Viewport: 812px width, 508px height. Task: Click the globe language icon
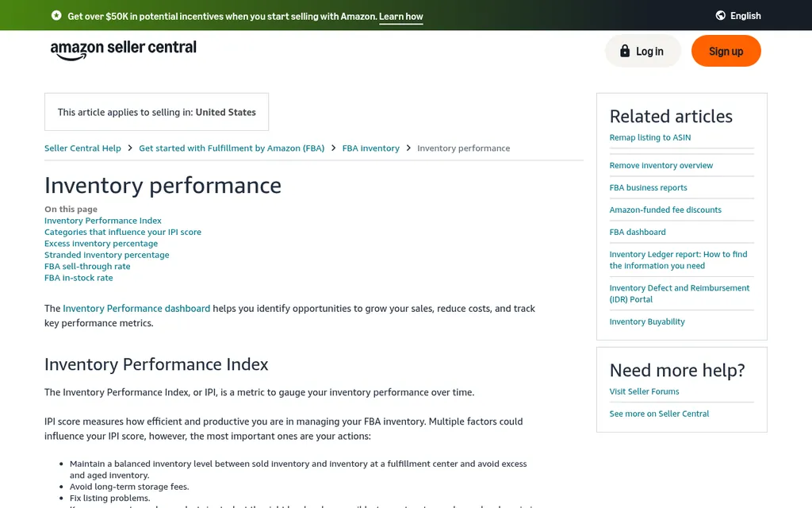coord(720,16)
